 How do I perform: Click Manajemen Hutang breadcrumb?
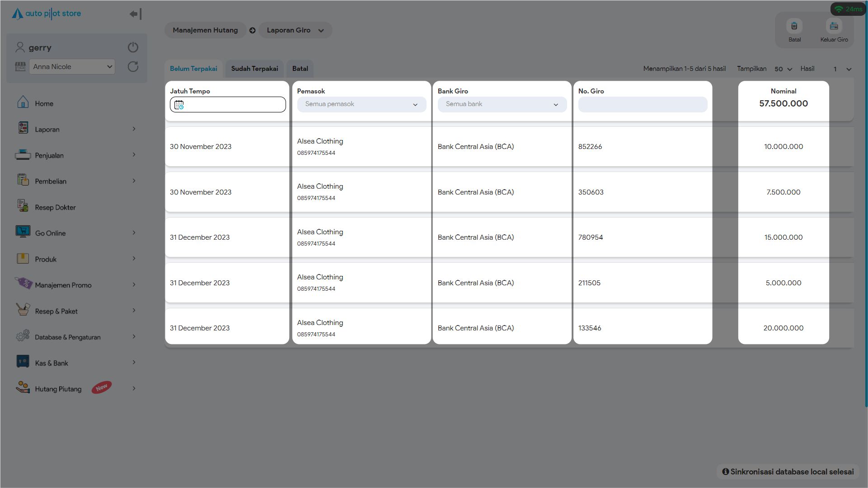point(205,30)
